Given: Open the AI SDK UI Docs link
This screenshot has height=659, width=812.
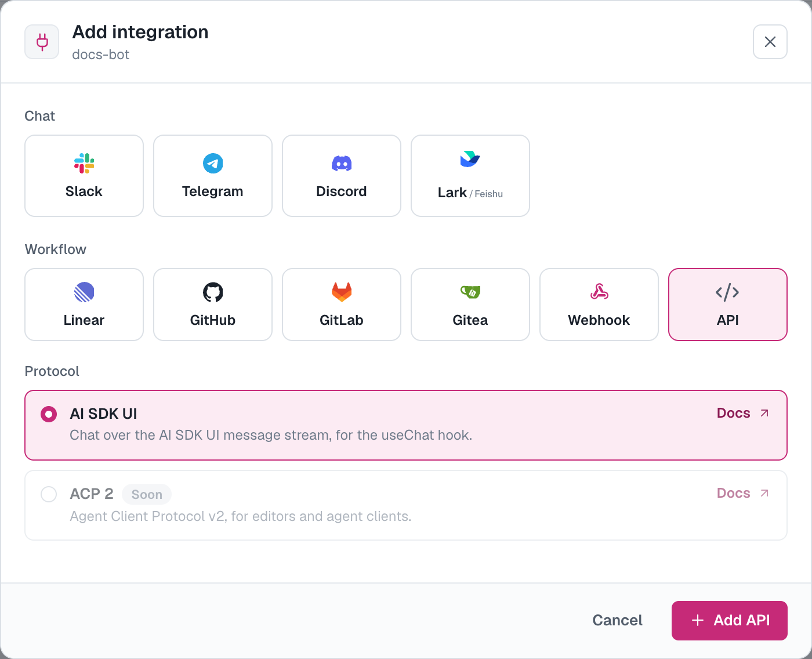Looking at the screenshot, I should click(743, 413).
